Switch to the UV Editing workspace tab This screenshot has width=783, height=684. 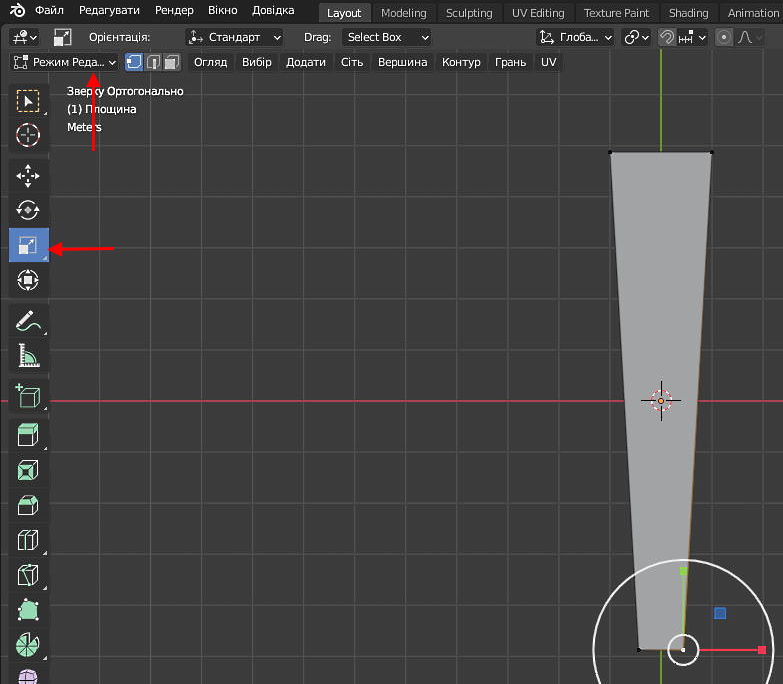pyautogui.click(x=538, y=13)
